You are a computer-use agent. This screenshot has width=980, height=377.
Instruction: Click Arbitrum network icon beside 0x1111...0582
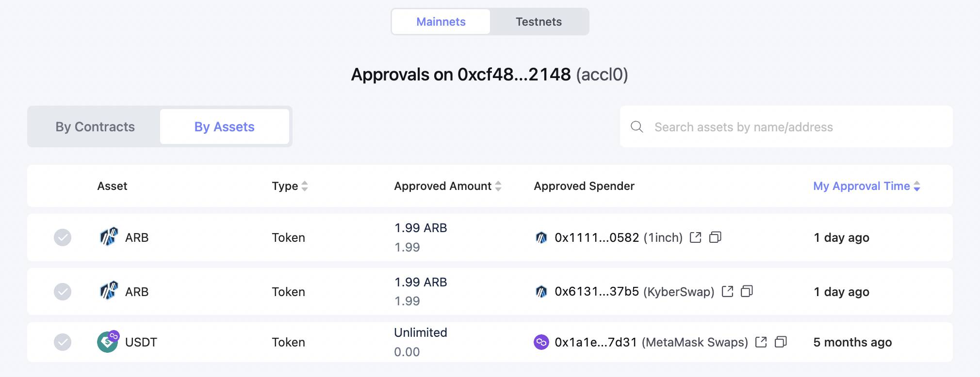tap(541, 237)
